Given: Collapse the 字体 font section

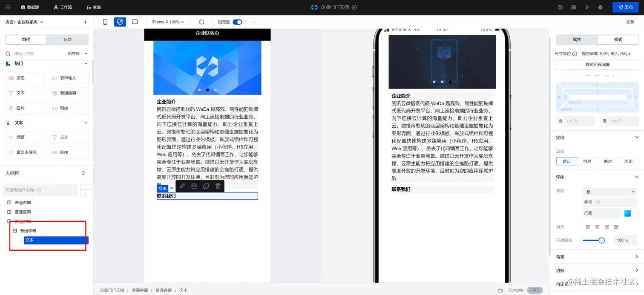Looking at the screenshot, I should [x=637, y=177].
